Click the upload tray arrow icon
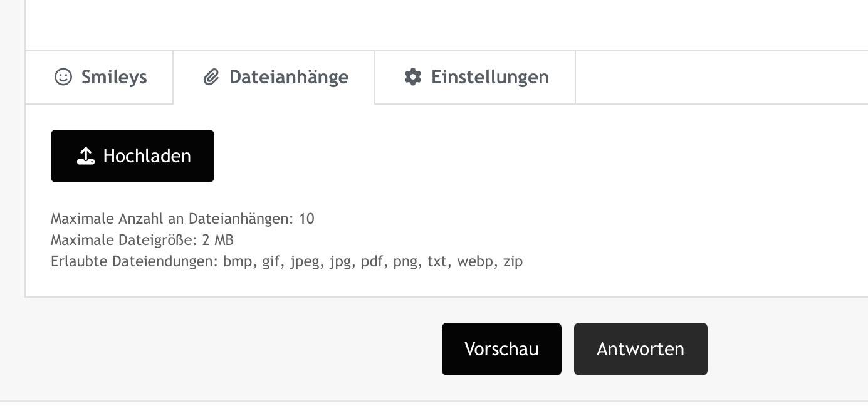 [x=85, y=156]
